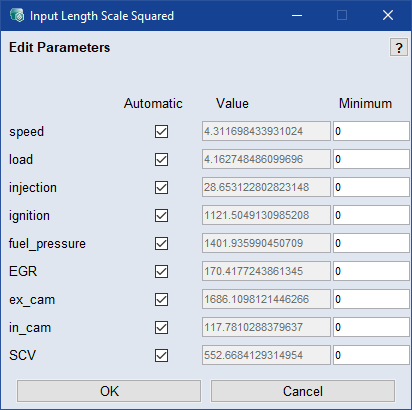Disable Automatic for SCV

click(161, 355)
